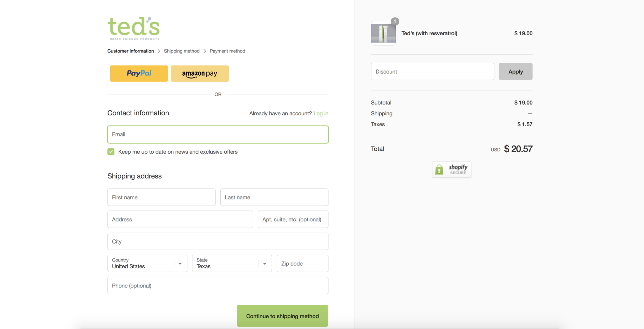Uncheck keep me up to date checkbox
The height and width of the screenshot is (329, 644).
point(111,152)
